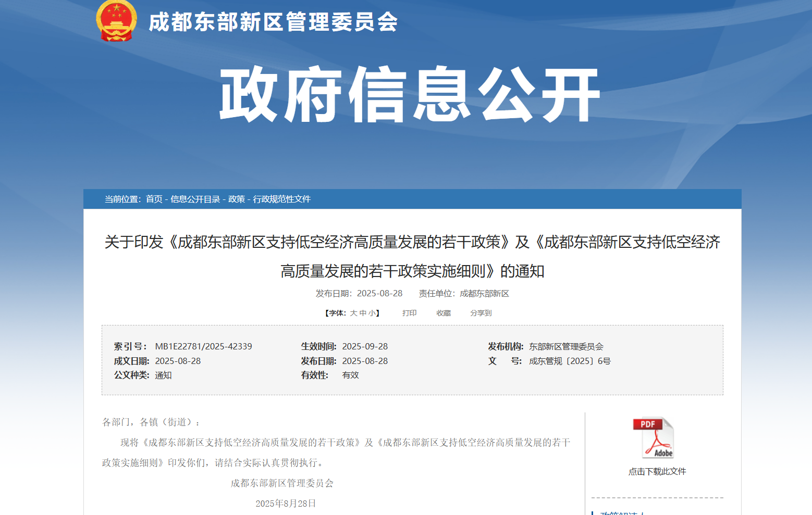The image size is (812, 515).
Task: Open the Adobe PDF file icon
Action: pyautogui.click(x=653, y=438)
